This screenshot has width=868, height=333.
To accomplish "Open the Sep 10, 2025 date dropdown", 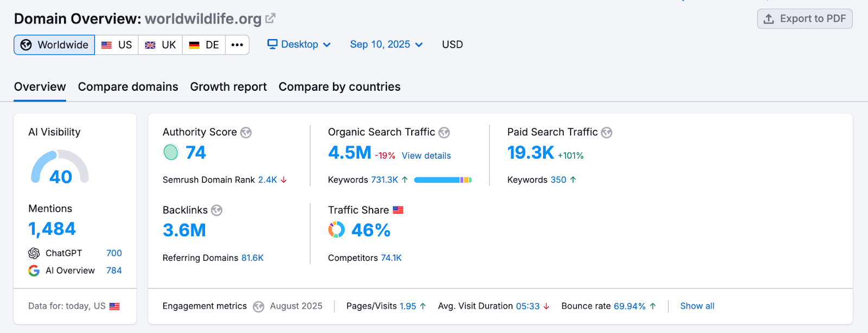I will 386,45.
